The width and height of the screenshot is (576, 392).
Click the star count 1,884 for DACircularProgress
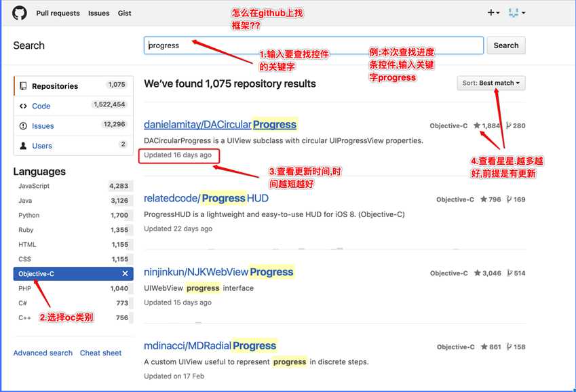click(x=486, y=125)
